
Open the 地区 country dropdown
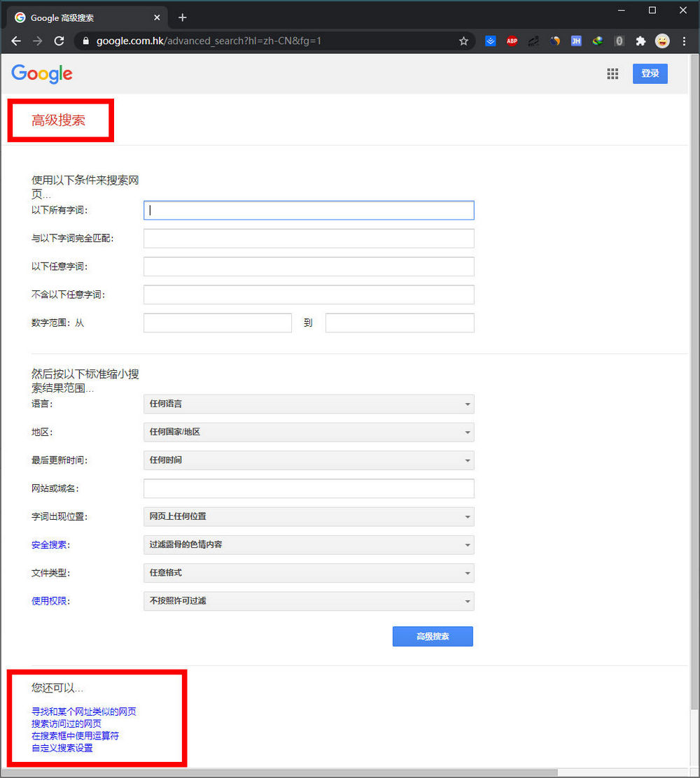click(x=309, y=432)
